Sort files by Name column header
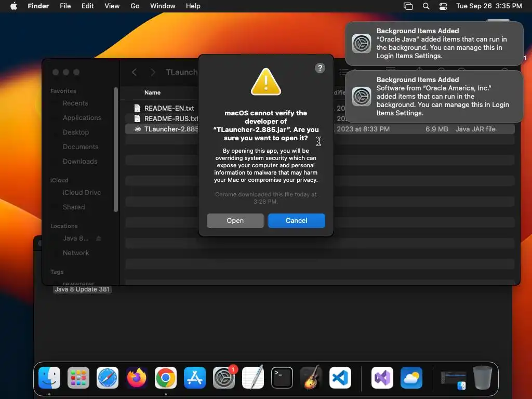532x399 pixels. pos(152,92)
